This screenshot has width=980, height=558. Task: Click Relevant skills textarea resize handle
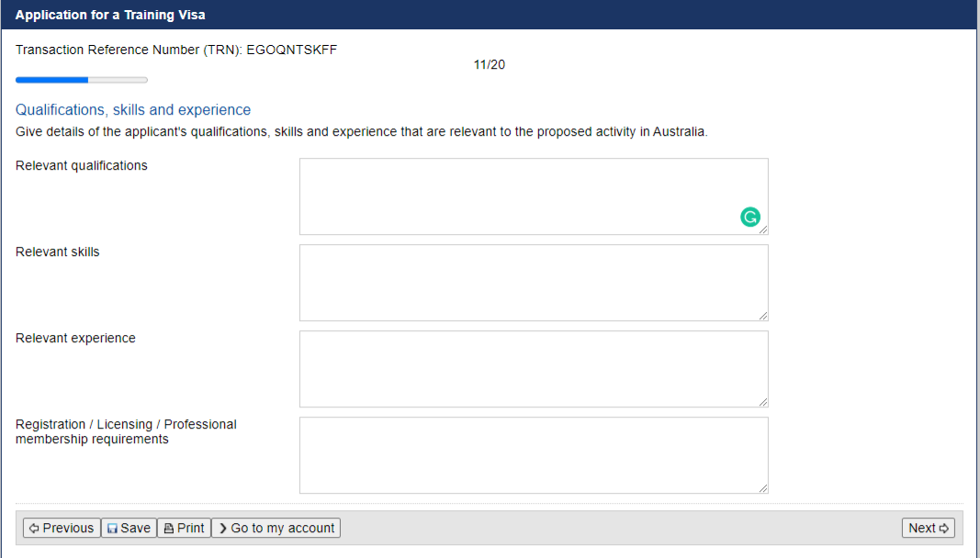pyautogui.click(x=763, y=316)
